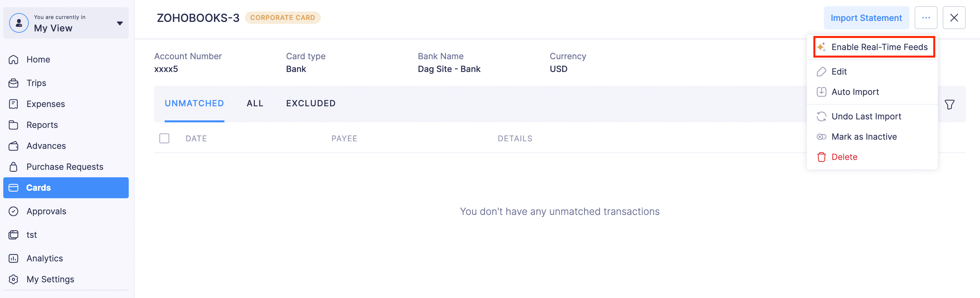Open Purchase Requests bag icon
Viewport: 980px width, 298px height.
14,167
